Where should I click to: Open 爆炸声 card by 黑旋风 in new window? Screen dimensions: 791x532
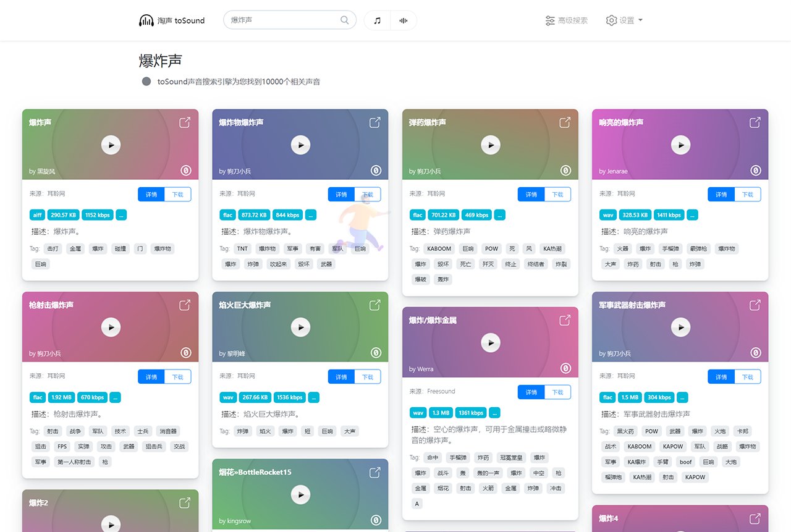[x=185, y=122]
